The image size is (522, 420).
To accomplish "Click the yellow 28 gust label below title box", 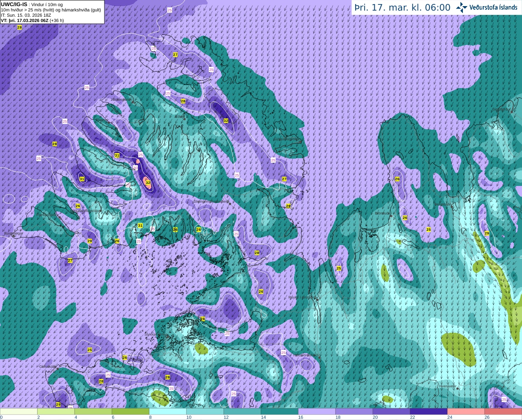I will pos(19,27).
